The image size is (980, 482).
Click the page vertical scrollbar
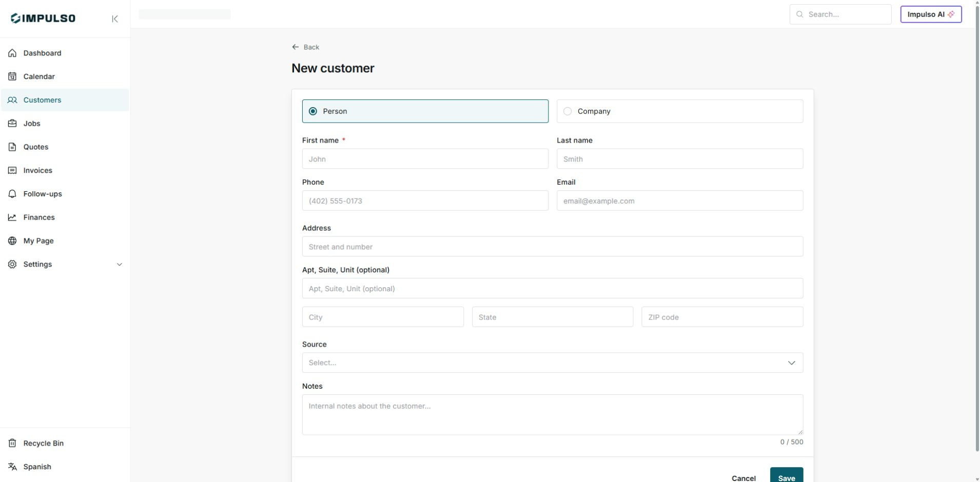pos(977,230)
